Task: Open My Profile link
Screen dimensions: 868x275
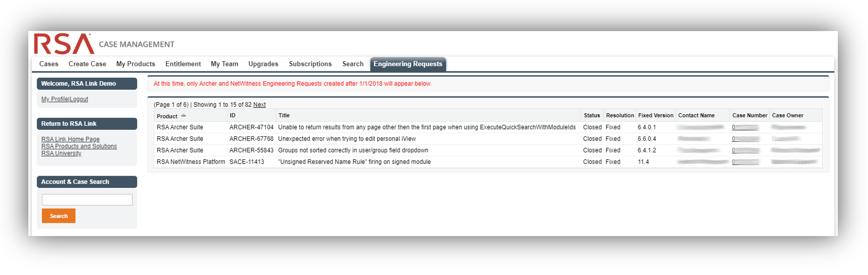Action: coord(54,99)
